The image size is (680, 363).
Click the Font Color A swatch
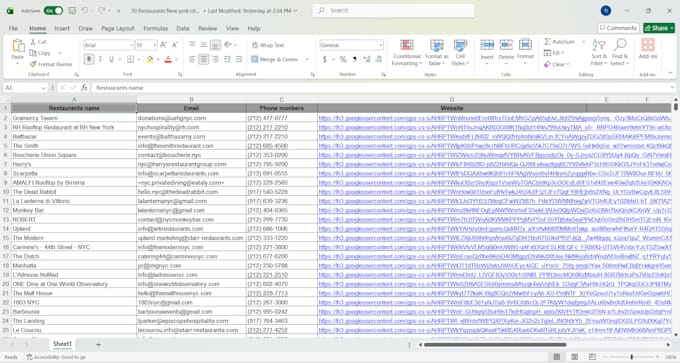168,59
